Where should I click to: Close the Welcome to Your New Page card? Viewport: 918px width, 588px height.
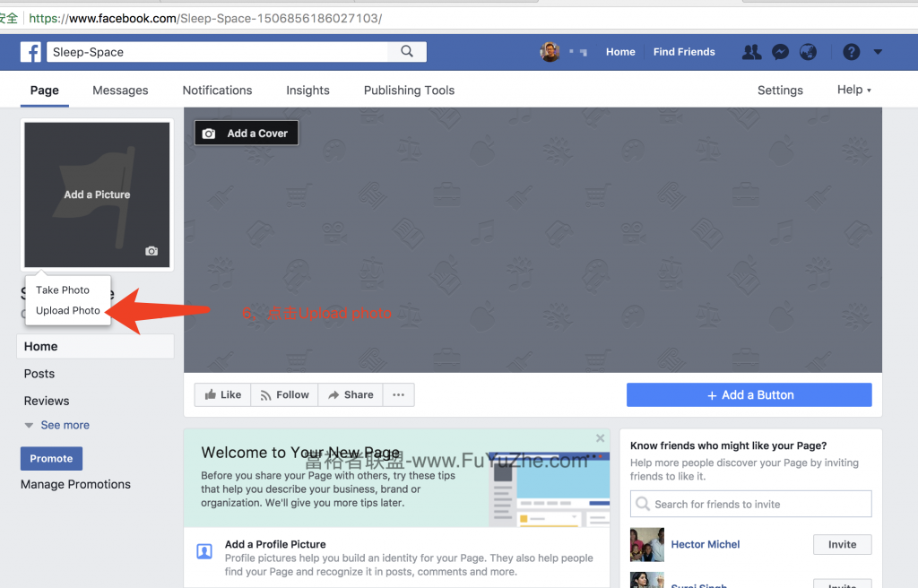600,438
